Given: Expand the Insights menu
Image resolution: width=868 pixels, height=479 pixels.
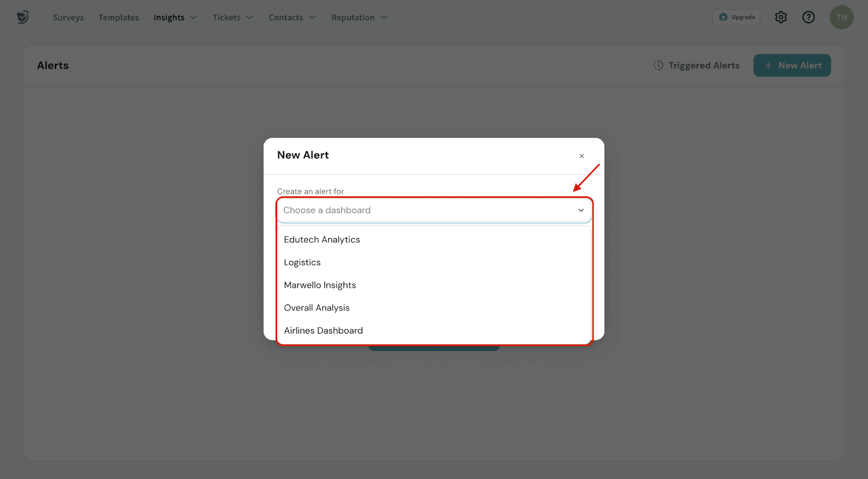Looking at the screenshot, I should pos(175,17).
